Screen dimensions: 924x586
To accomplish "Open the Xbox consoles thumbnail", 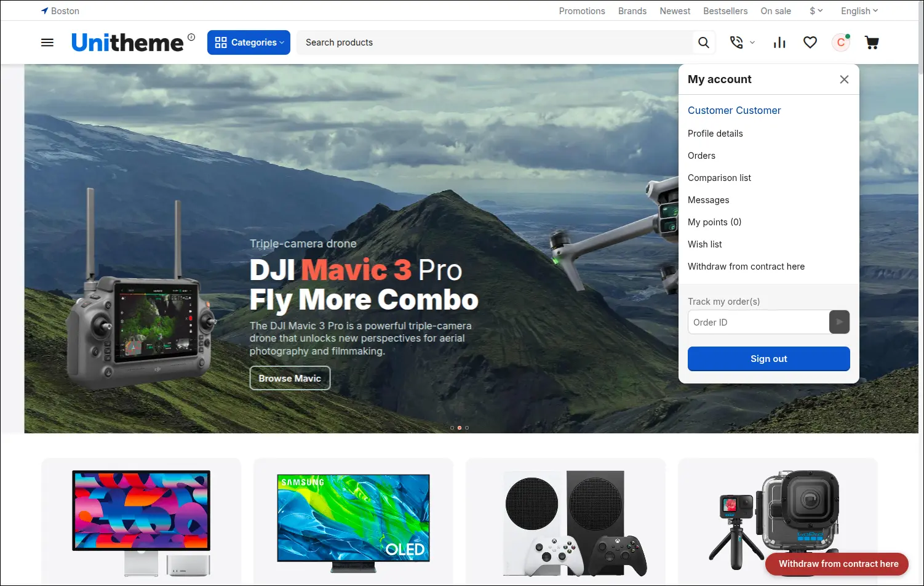I will pyautogui.click(x=575, y=523).
